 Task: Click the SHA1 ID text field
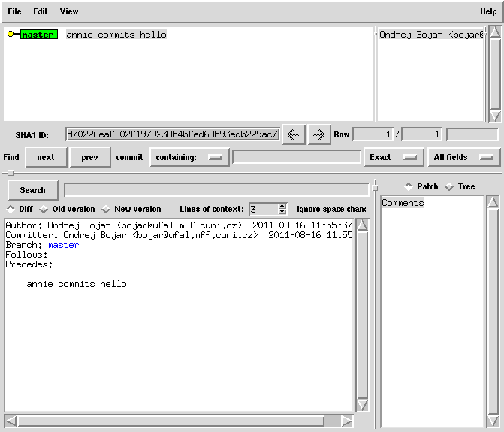coord(172,134)
